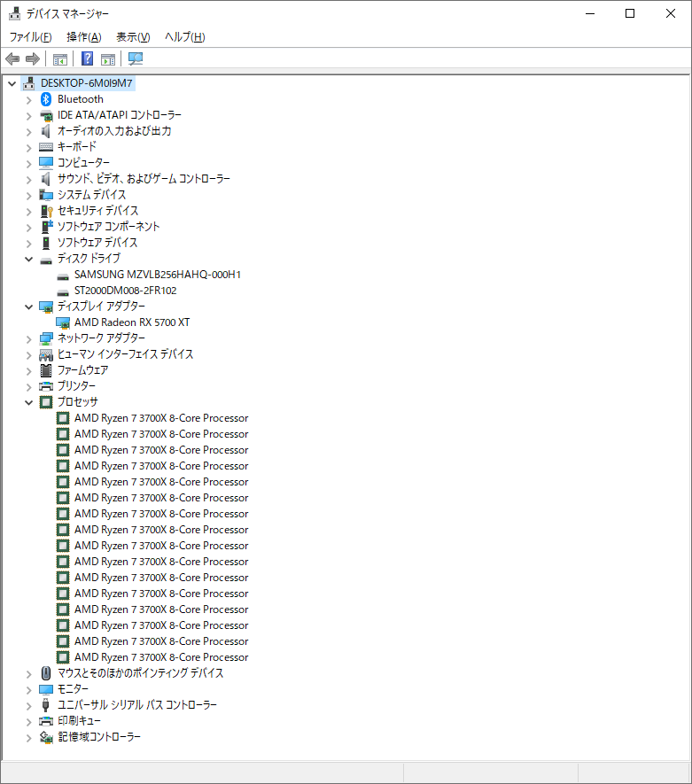Screen dimensions: 692x784
Task: Click the モニター category icon
Action: point(46,689)
